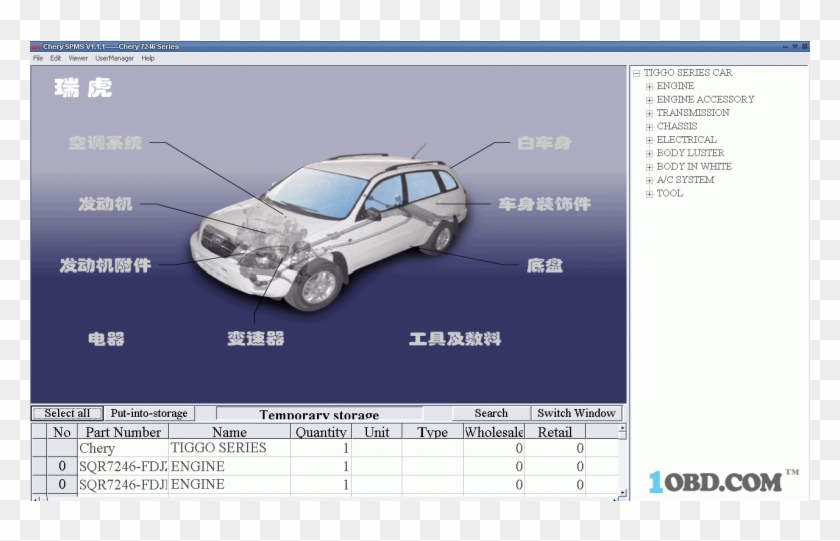Viewport: 840px width, 541px height.
Task: Click the Put-into-storage button
Action: coord(149,413)
